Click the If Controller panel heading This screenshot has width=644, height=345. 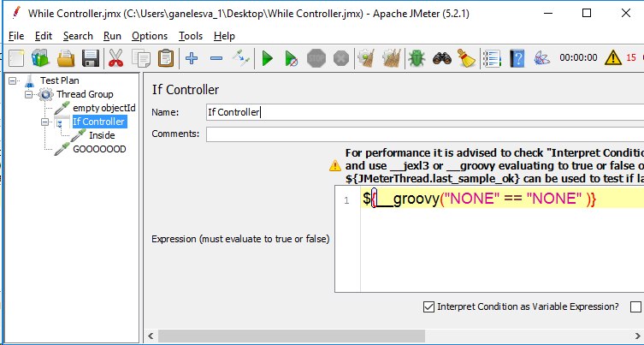[x=186, y=90]
